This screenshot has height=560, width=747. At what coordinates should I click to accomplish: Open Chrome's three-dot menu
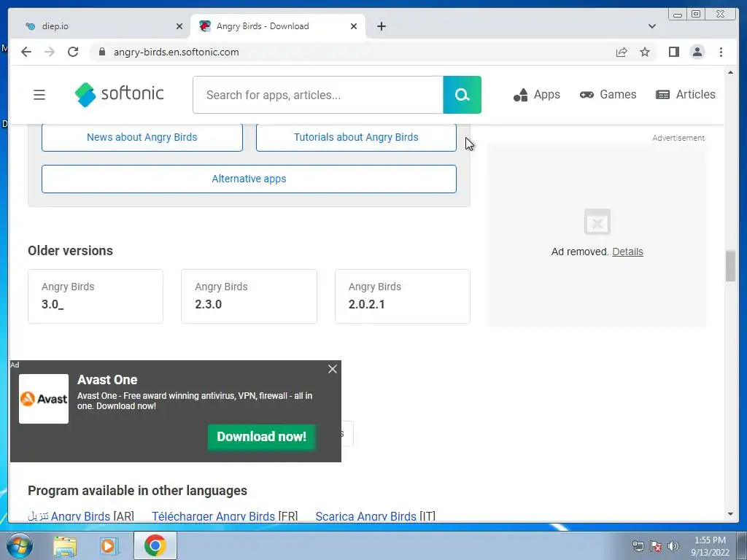pyautogui.click(x=721, y=52)
